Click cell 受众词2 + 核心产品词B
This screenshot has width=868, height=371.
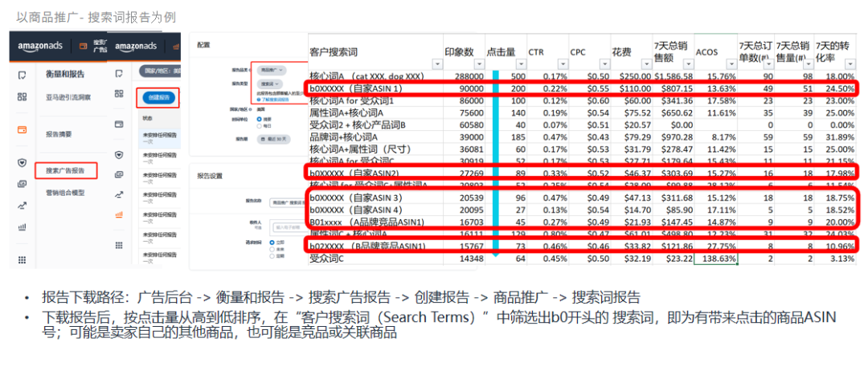(376, 125)
